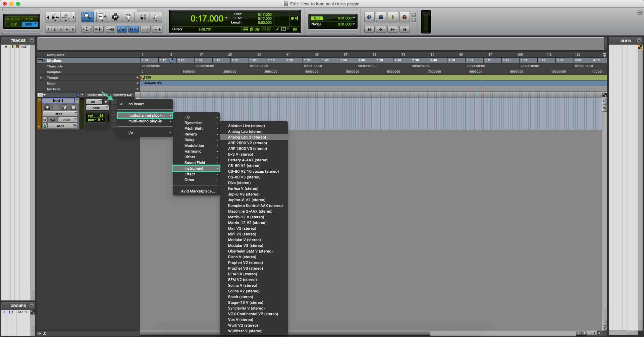Open the Inst 1 track view 'clips' selector
This screenshot has height=337, width=644.
[x=60, y=114]
